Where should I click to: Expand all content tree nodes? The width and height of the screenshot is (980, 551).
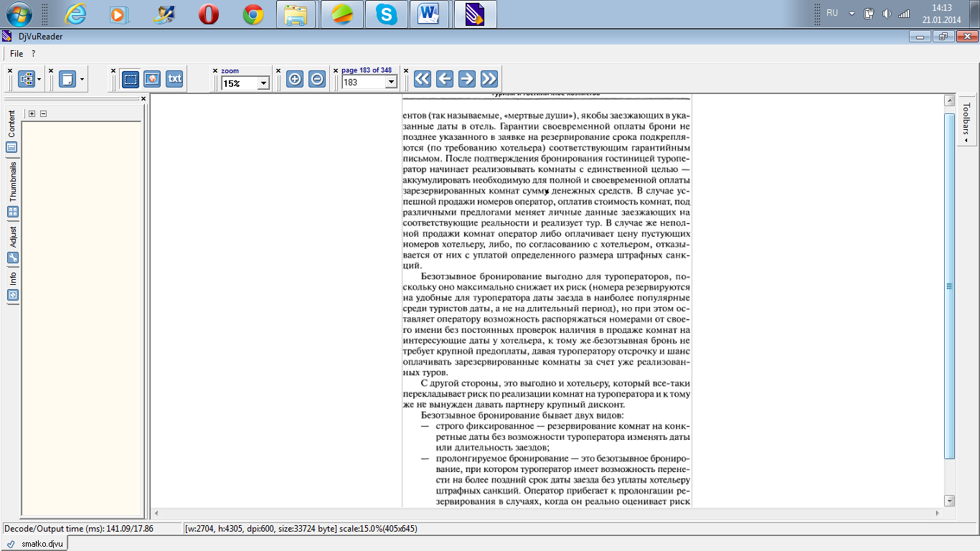point(32,113)
